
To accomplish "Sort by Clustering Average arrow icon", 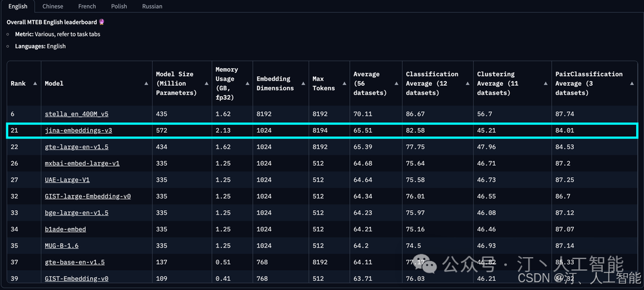I will pos(546,84).
